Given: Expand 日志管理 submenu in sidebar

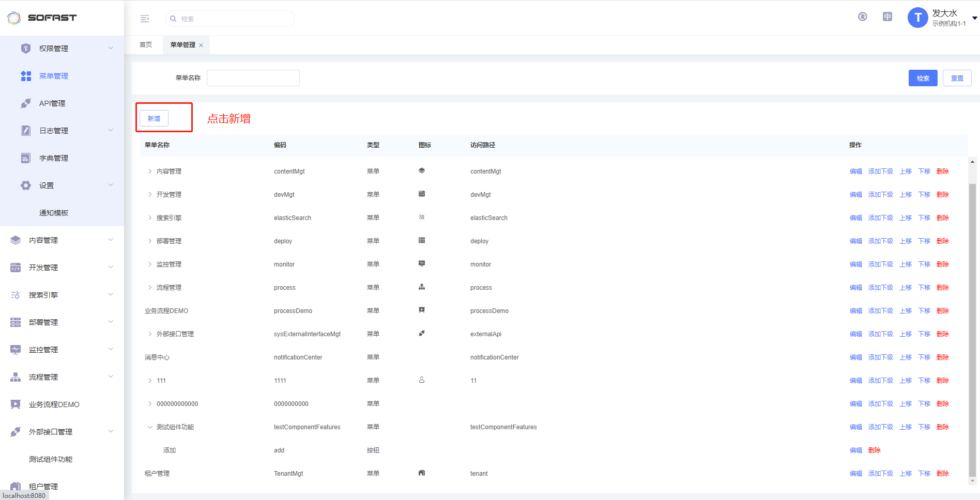Looking at the screenshot, I should (110, 131).
